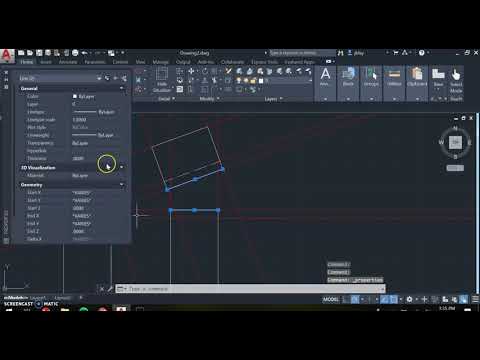Click Help question mark icon in title bar
The width and height of the screenshot is (480, 360).
coord(422,53)
